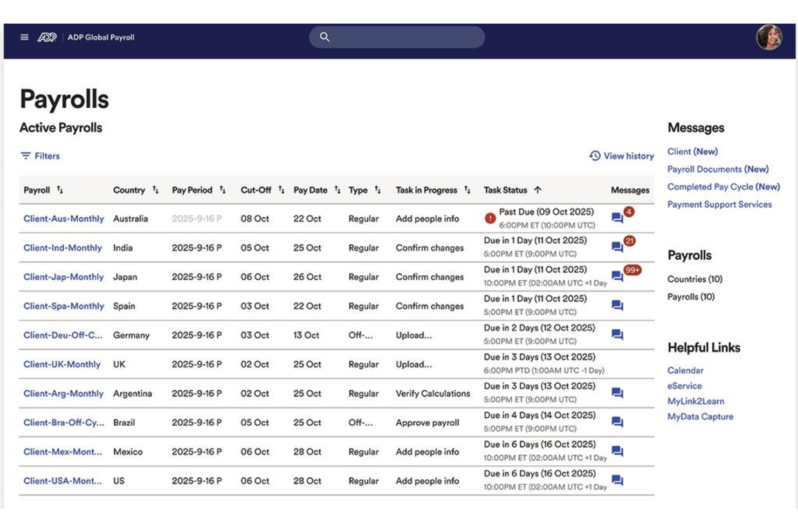
Task: Open the Client-Aus-Monthly payroll
Action: click(x=64, y=218)
